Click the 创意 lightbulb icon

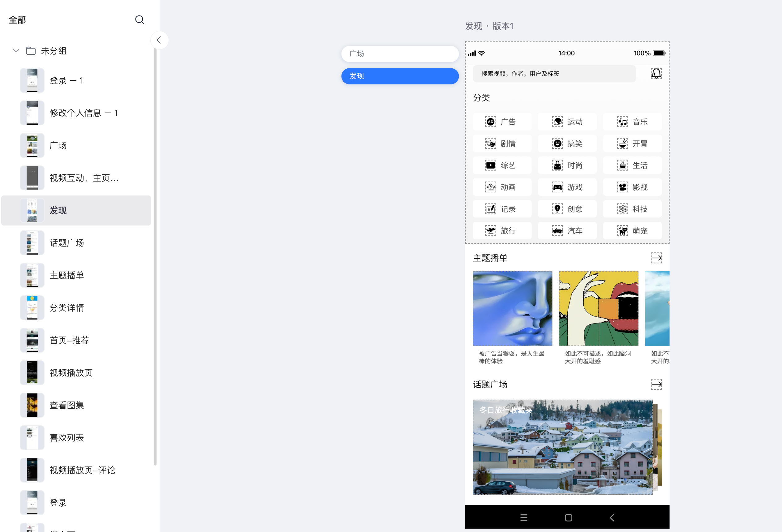(x=557, y=209)
